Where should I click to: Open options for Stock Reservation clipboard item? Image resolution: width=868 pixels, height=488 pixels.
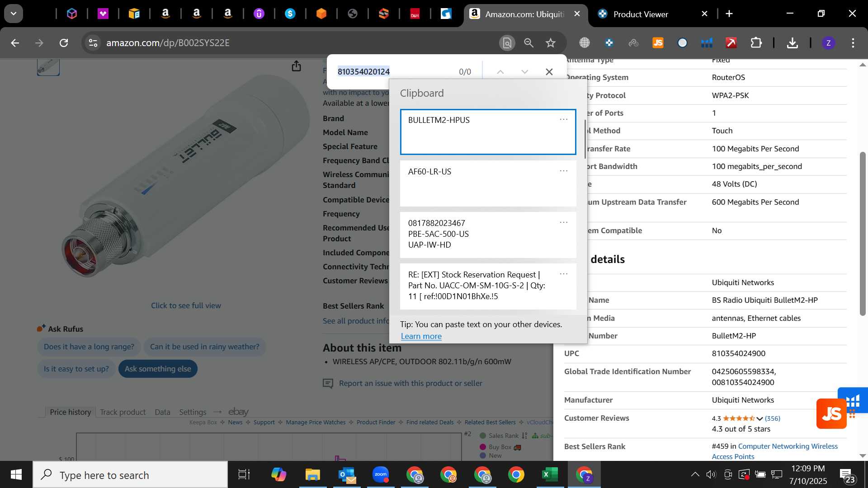coord(563,274)
